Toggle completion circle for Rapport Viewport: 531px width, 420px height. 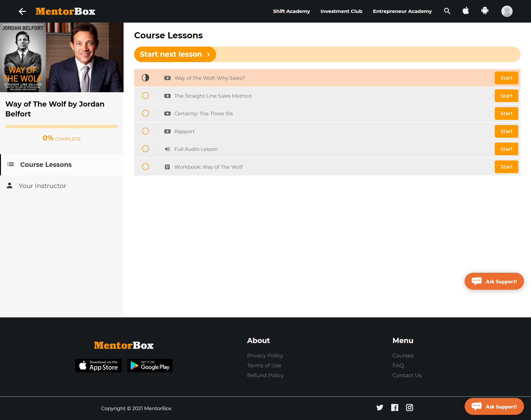145,131
